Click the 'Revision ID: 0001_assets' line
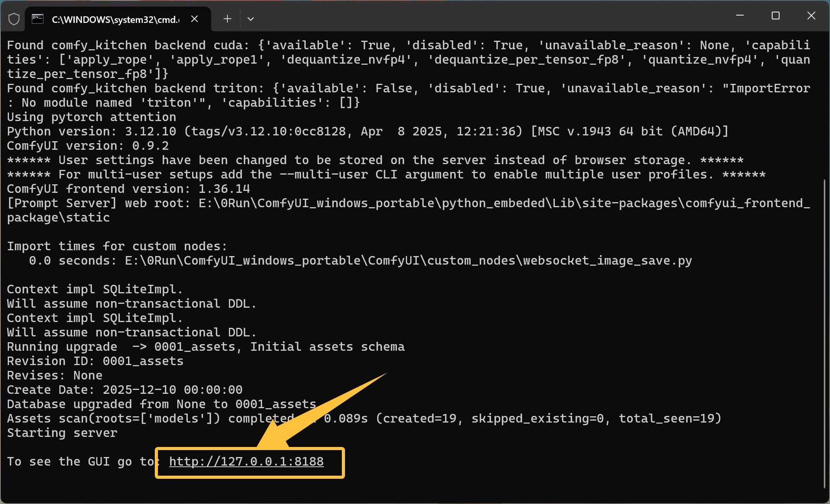Screen dimensions: 830x504 pos(95,361)
